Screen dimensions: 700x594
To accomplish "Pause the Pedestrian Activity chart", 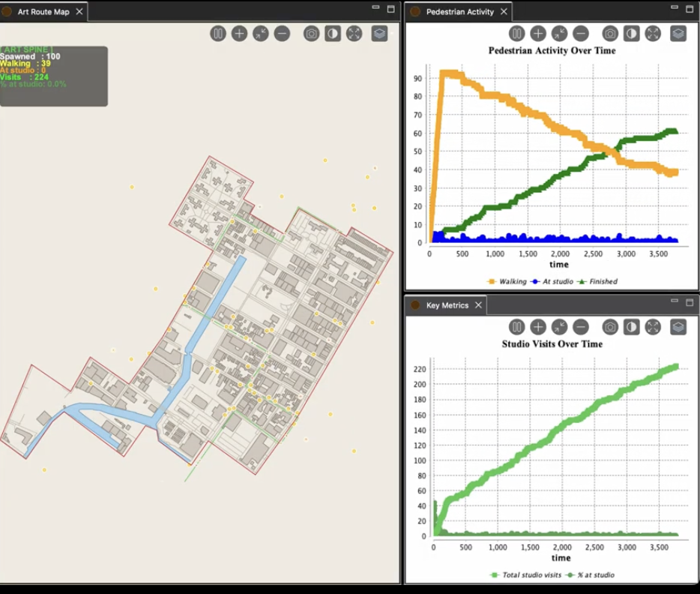I will (516, 34).
